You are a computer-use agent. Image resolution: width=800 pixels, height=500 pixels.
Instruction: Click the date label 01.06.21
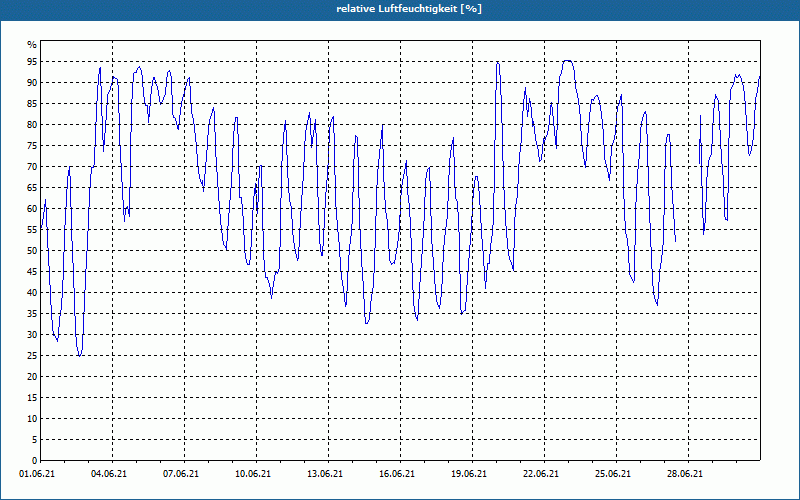click(x=37, y=474)
